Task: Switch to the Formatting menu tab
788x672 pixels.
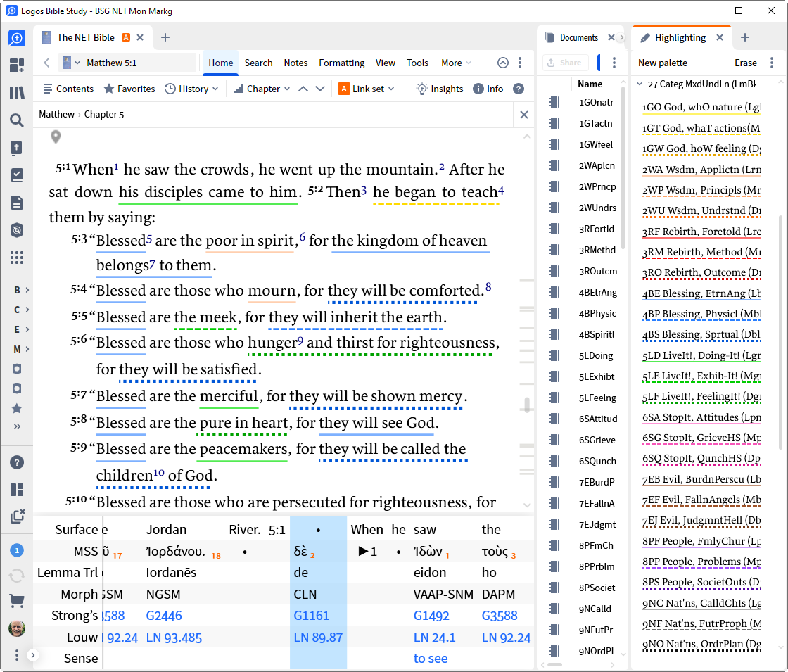Action: pyautogui.click(x=341, y=63)
